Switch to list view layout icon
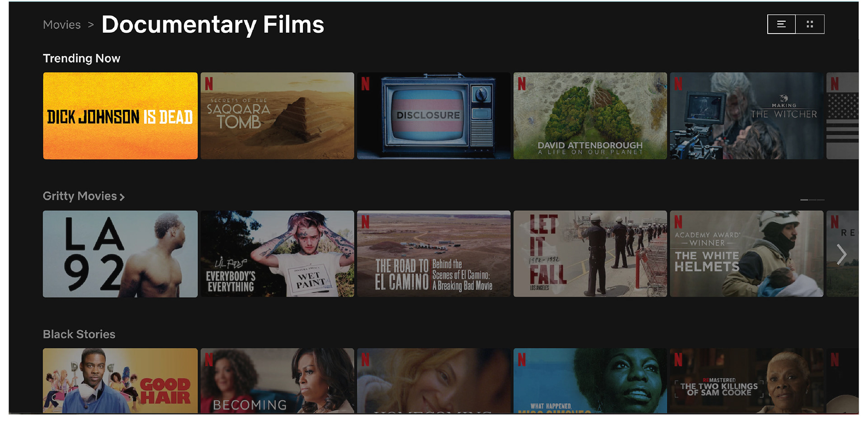This screenshot has width=868, height=434. [781, 24]
